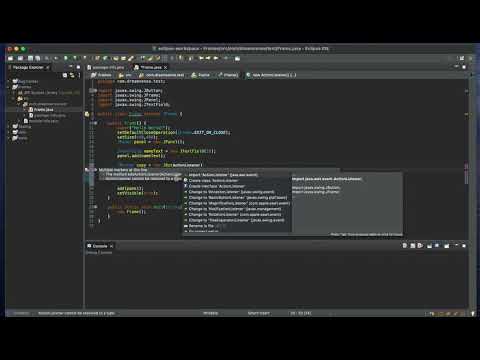This screenshot has width=480, height=360.
Task: Click src segment in editor breadcrumb
Action: coord(125,75)
